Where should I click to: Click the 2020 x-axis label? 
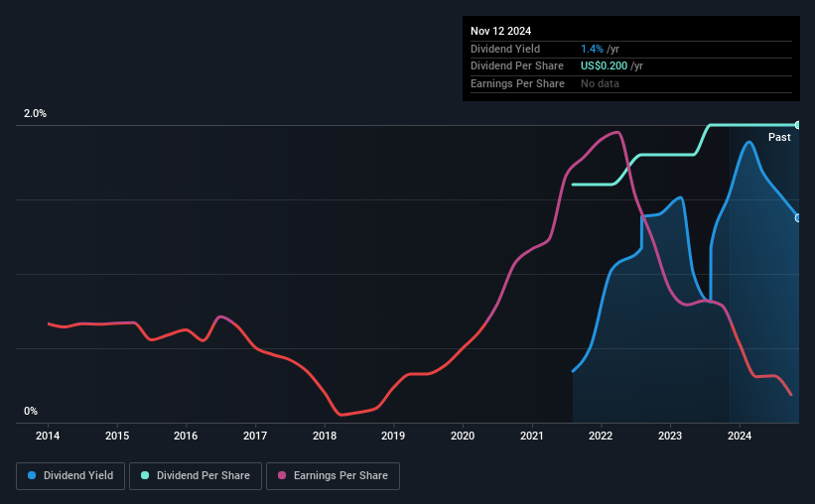point(463,436)
